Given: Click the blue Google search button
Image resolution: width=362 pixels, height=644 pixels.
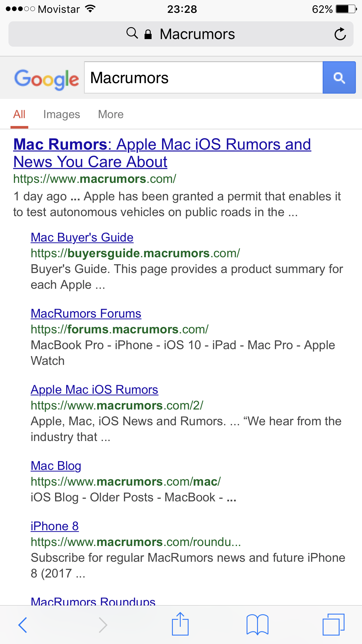Looking at the screenshot, I should click(339, 78).
